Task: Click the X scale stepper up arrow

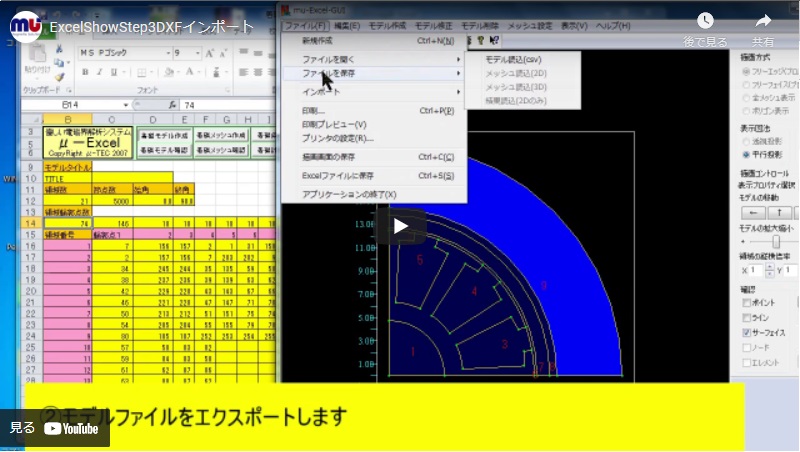Action: tap(769, 267)
